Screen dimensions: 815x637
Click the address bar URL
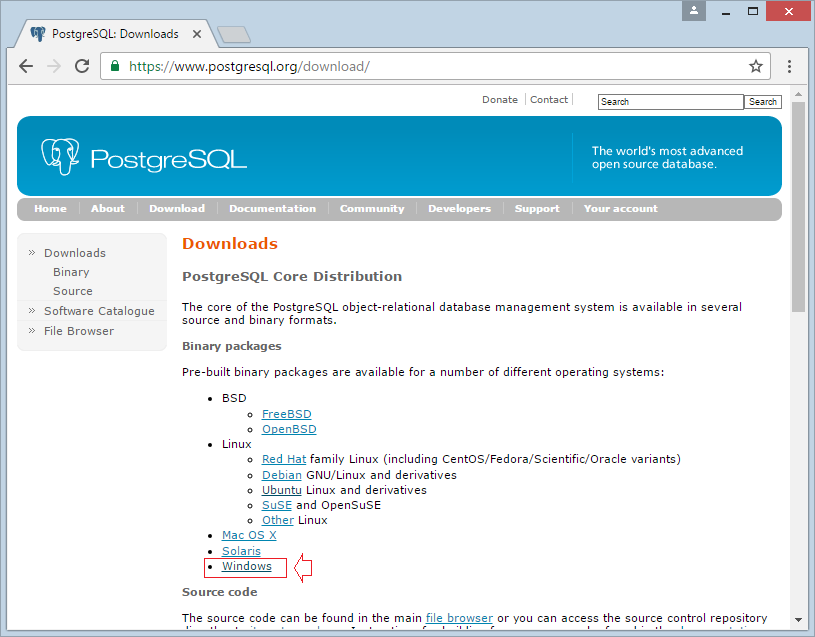point(249,67)
